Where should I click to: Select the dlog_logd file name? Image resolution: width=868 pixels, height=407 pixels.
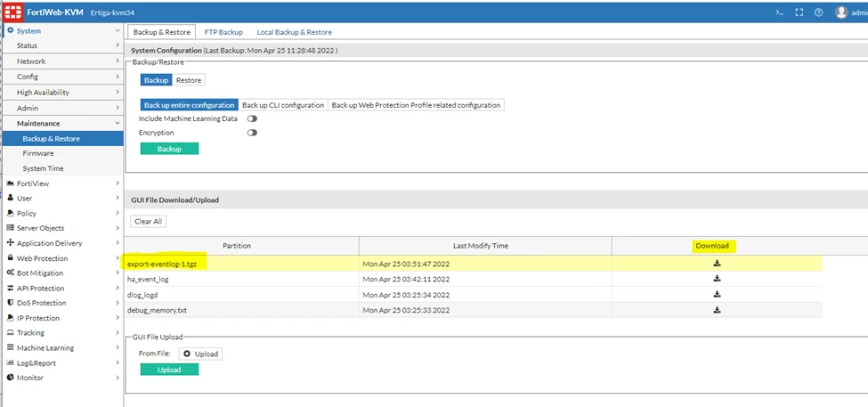click(142, 295)
